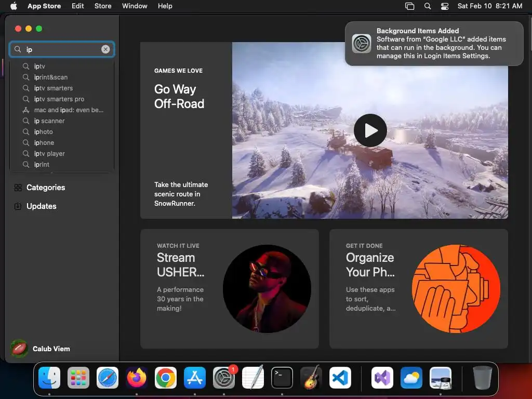532x399 pixels.
Task: Click the date and time in menu bar
Action: point(489,6)
